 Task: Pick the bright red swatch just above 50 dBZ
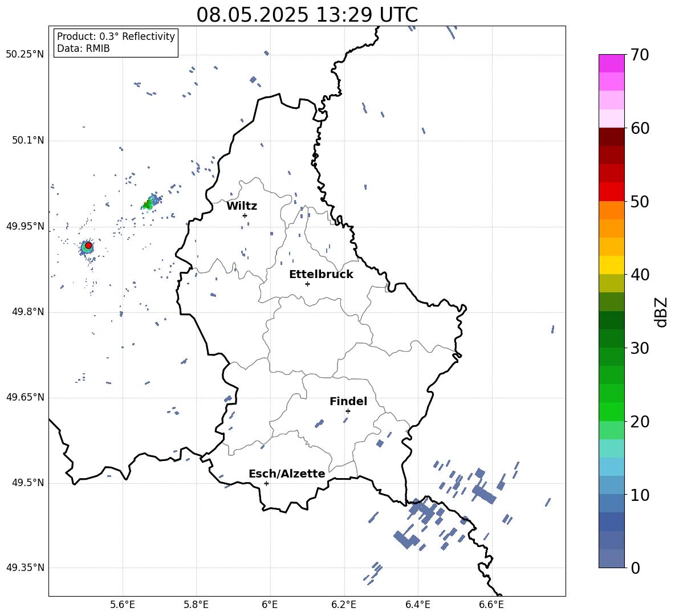611,192
